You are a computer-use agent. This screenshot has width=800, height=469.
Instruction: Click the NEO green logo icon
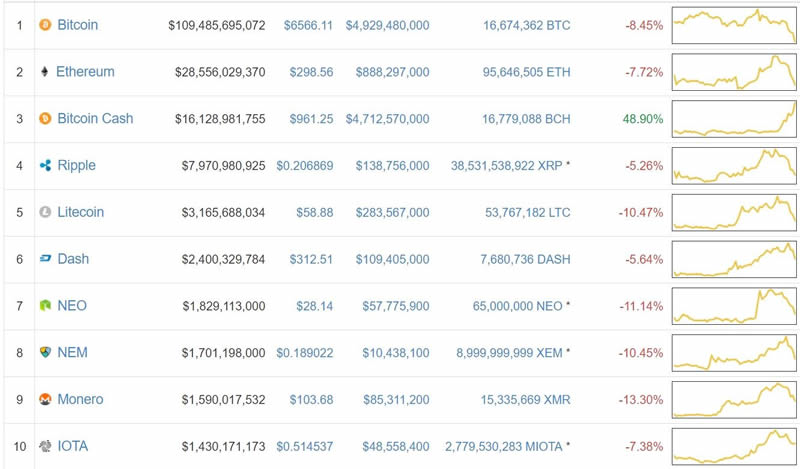[44, 306]
